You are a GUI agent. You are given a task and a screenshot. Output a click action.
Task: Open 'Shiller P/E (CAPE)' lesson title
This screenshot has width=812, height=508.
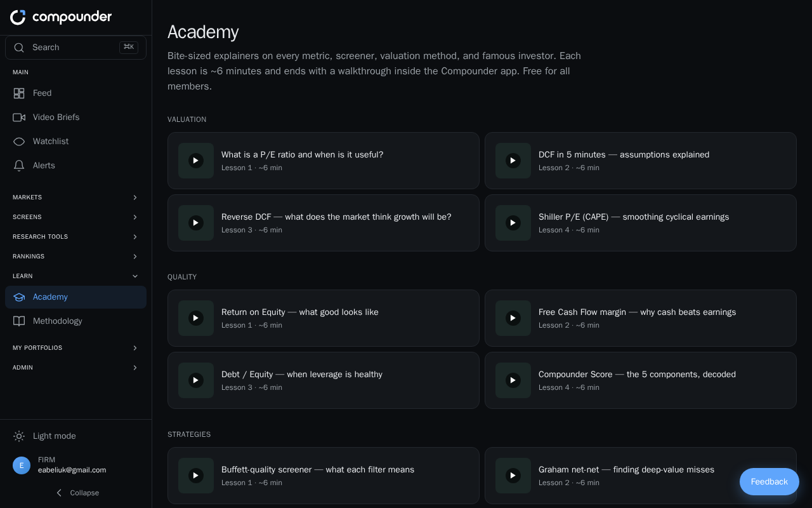tap(634, 217)
